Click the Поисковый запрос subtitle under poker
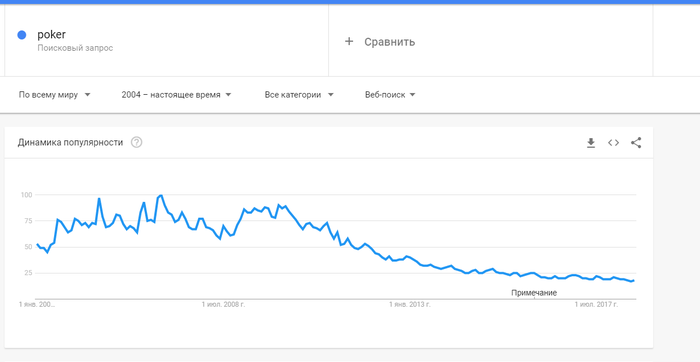The image size is (700, 362). pos(75,48)
